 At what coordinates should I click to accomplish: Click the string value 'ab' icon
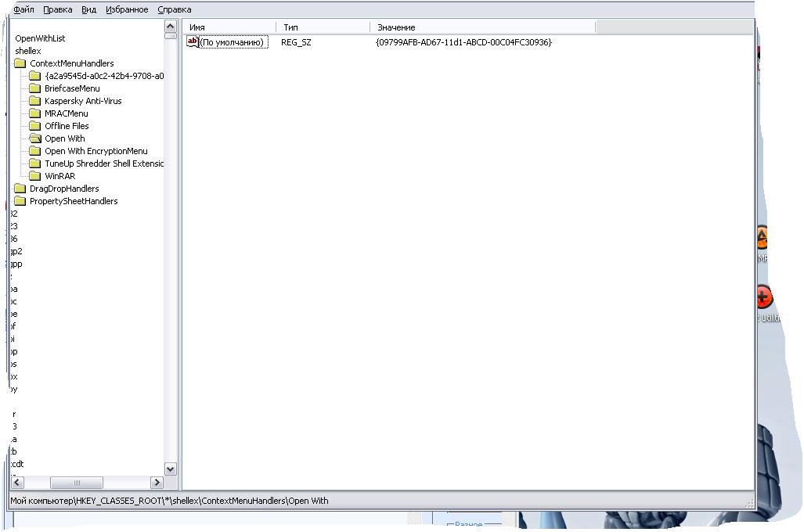tap(193, 42)
